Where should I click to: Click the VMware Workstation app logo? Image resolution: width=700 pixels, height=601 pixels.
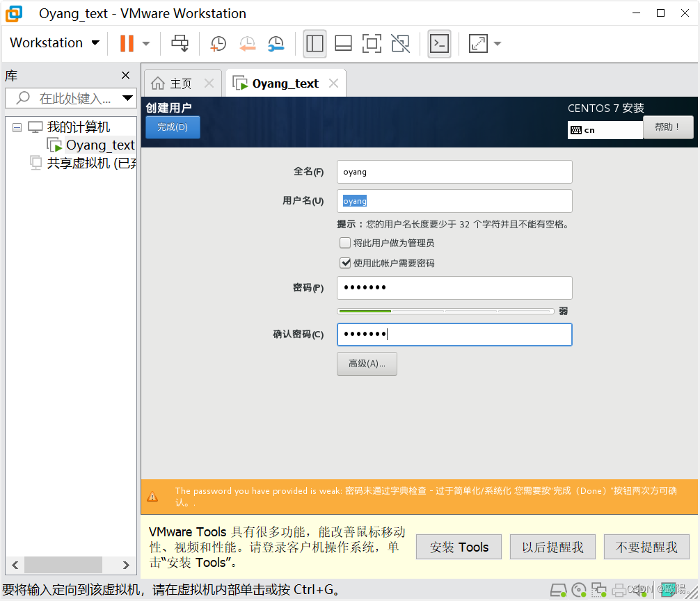click(14, 13)
